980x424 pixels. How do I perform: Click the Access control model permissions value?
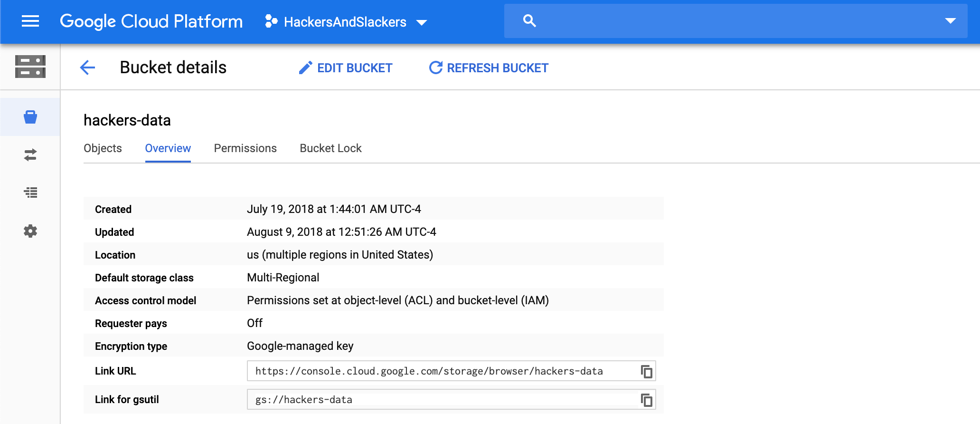[x=398, y=300]
